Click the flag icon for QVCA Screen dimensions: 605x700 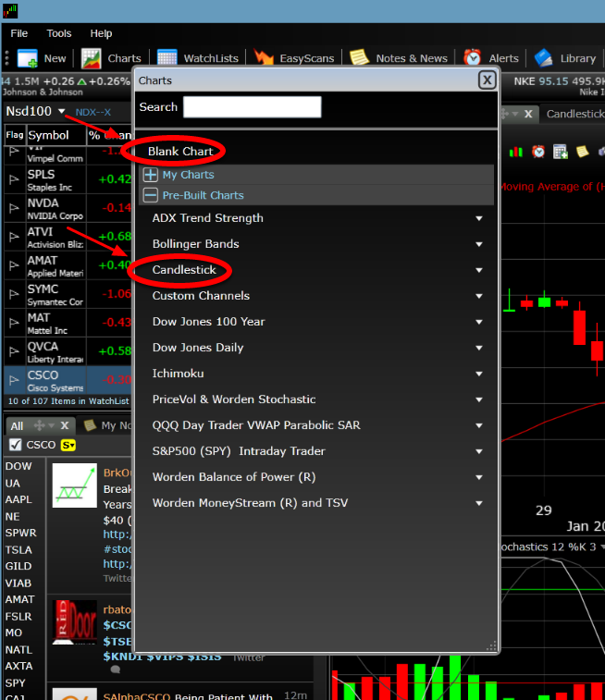click(14, 350)
